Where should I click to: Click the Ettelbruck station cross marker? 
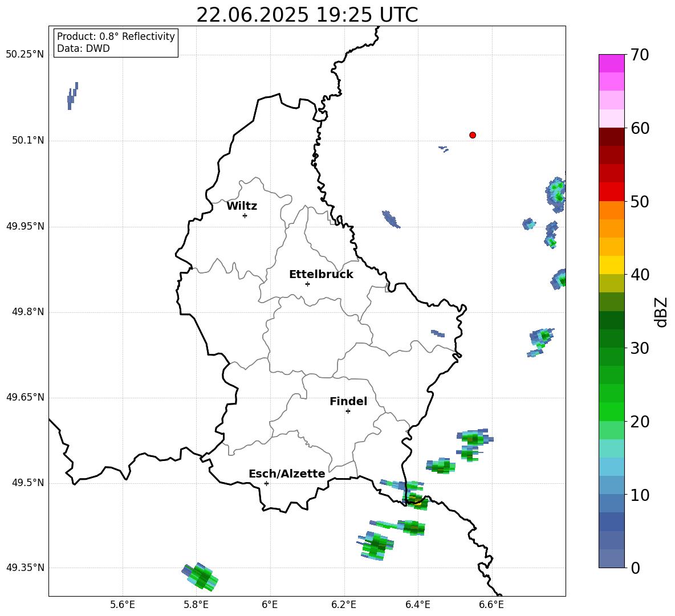point(307,284)
